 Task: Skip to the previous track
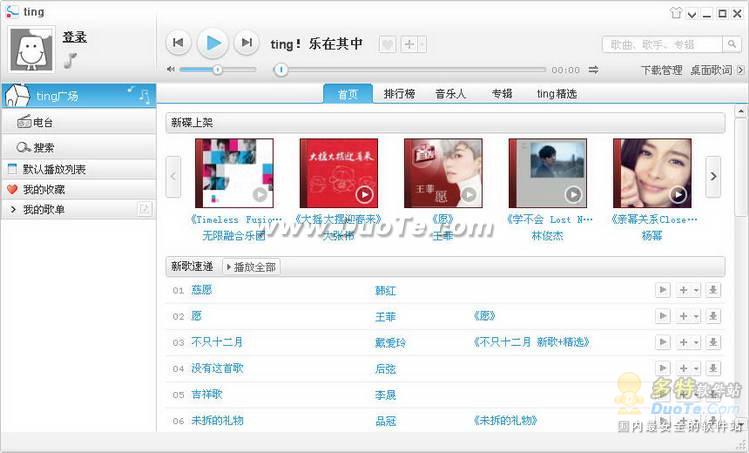coord(178,42)
